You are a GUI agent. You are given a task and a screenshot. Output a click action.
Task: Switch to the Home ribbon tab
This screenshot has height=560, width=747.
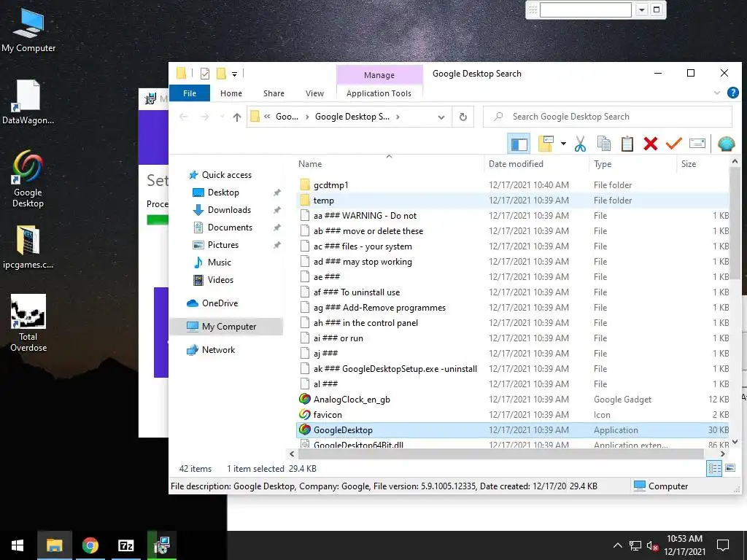[231, 93]
